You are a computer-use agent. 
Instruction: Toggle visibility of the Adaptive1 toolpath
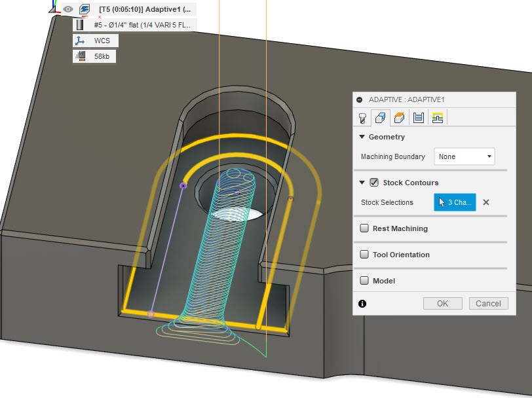click(67, 9)
